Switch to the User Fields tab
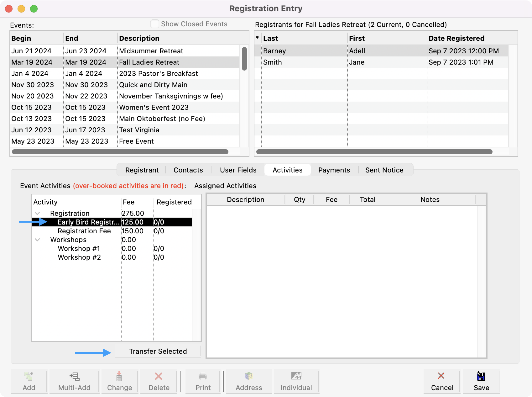This screenshot has height=397, width=532. (238, 170)
